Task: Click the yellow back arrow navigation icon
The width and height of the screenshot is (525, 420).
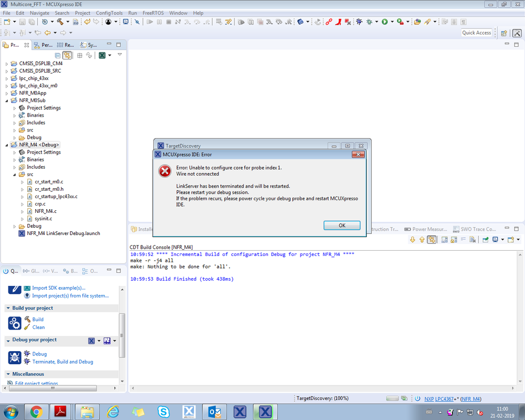Action: pyautogui.click(x=47, y=33)
